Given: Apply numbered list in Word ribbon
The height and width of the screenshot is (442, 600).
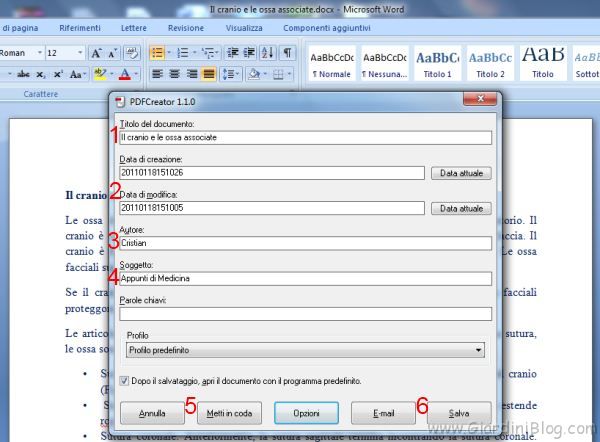Looking at the screenshot, I should tap(183, 53).
